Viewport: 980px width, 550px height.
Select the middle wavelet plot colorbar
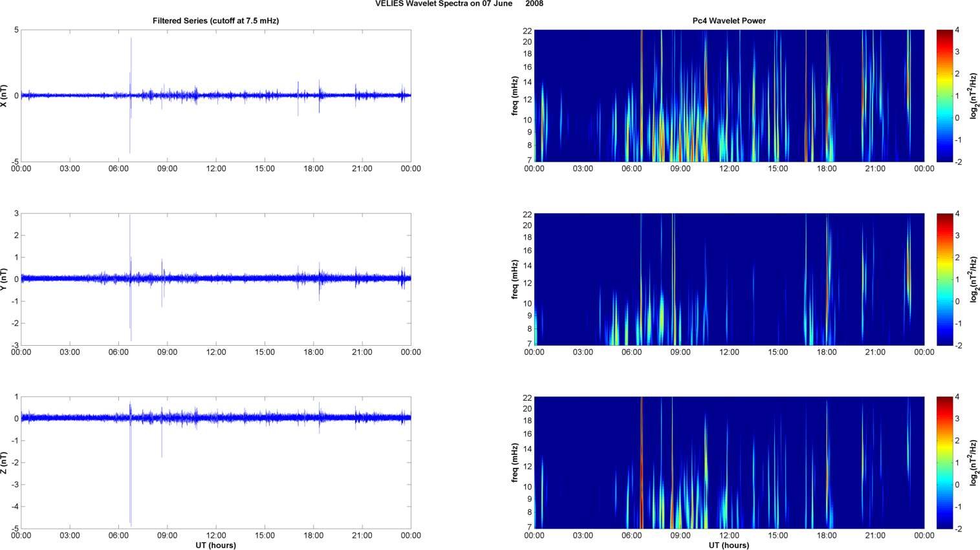pyautogui.click(x=944, y=279)
